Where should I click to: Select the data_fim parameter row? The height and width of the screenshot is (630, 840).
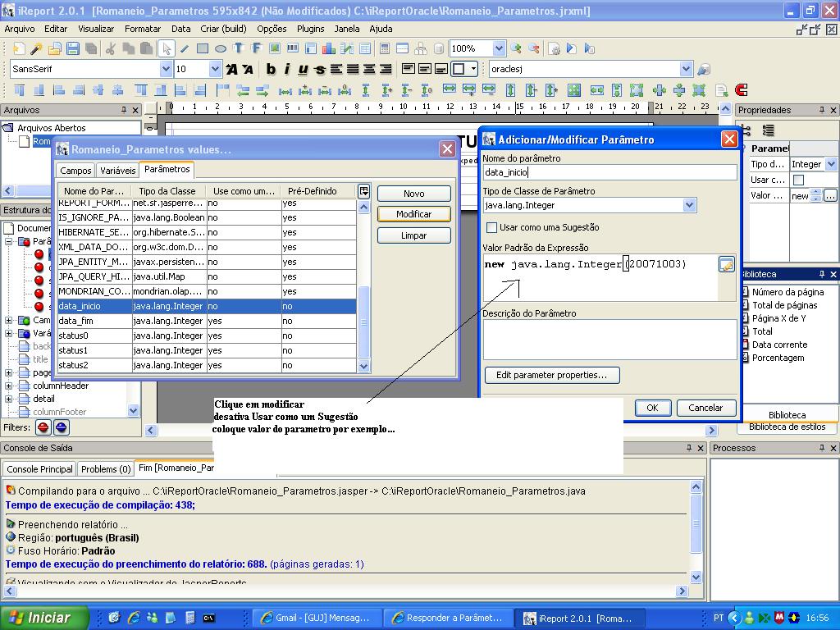pyautogui.click(x=207, y=321)
